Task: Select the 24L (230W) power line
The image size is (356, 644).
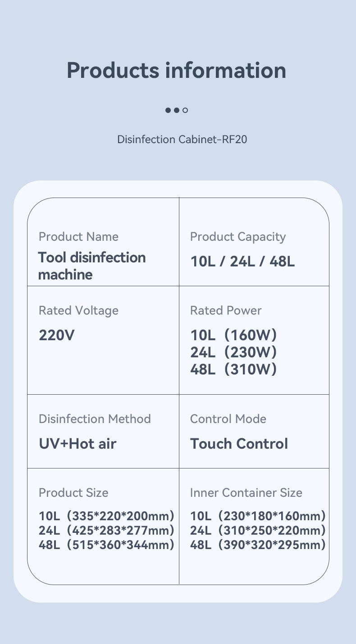Action: point(233,352)
